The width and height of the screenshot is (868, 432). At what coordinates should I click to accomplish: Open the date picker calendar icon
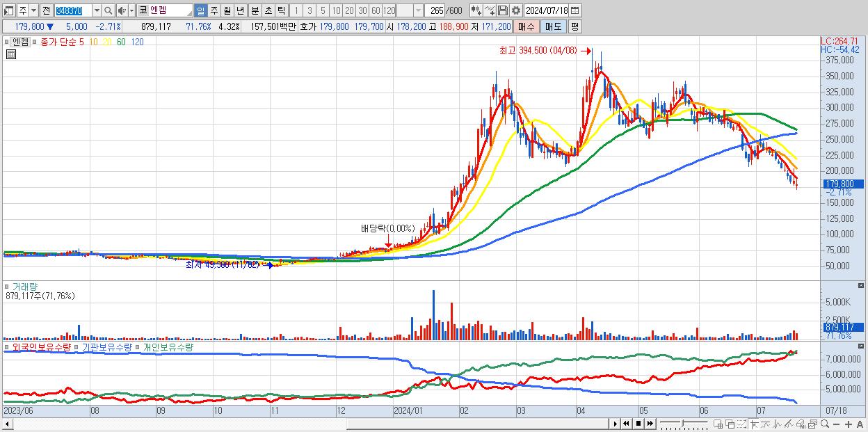575,10
